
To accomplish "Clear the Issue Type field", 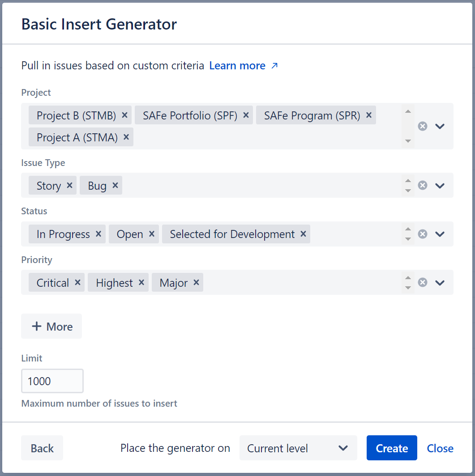I will 423,185.
